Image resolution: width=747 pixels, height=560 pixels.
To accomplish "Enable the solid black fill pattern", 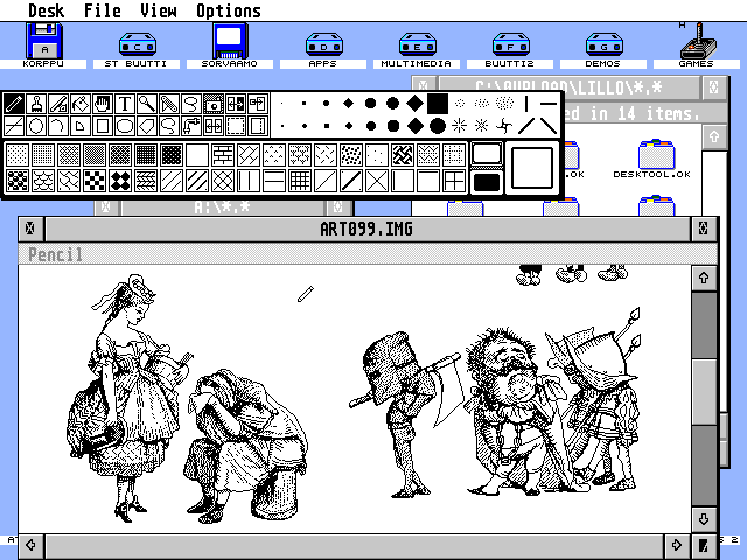I will (486, 183).
